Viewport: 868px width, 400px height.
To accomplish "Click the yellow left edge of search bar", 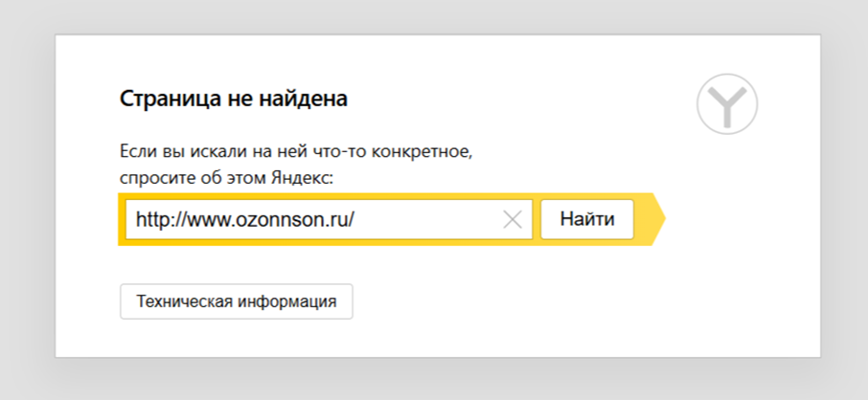I will pos(122,219).
